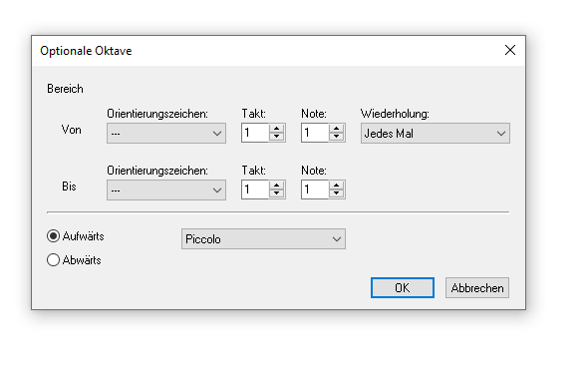Increase the Bis Note value

[x=337, y=186]
